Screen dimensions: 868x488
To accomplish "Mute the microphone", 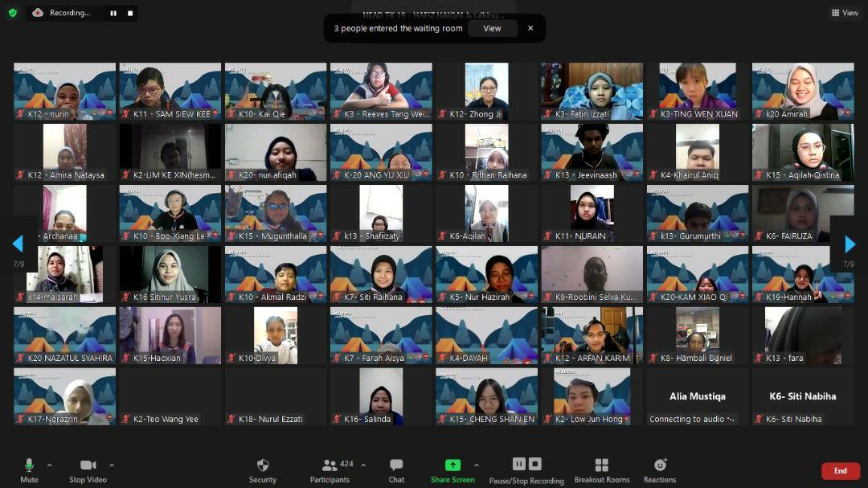I will pyautogui.click(x=29, y=470).
